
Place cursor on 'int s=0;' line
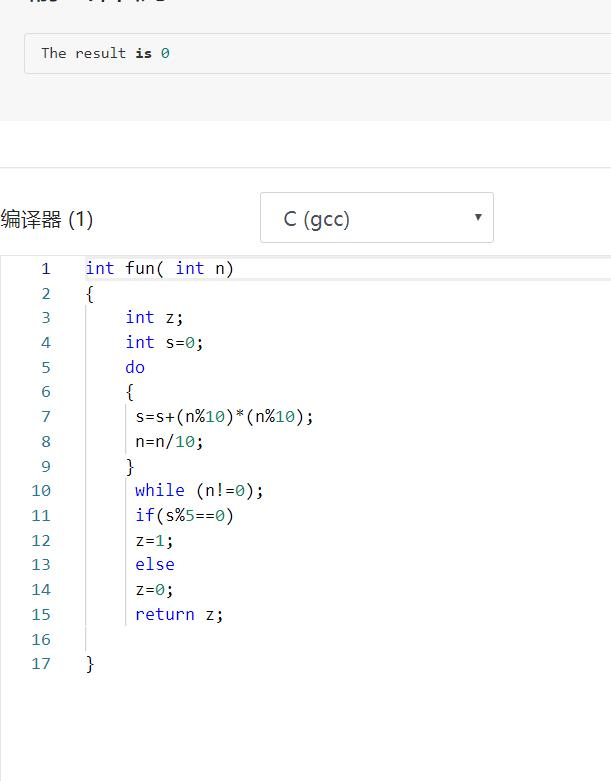click(164, 343)
